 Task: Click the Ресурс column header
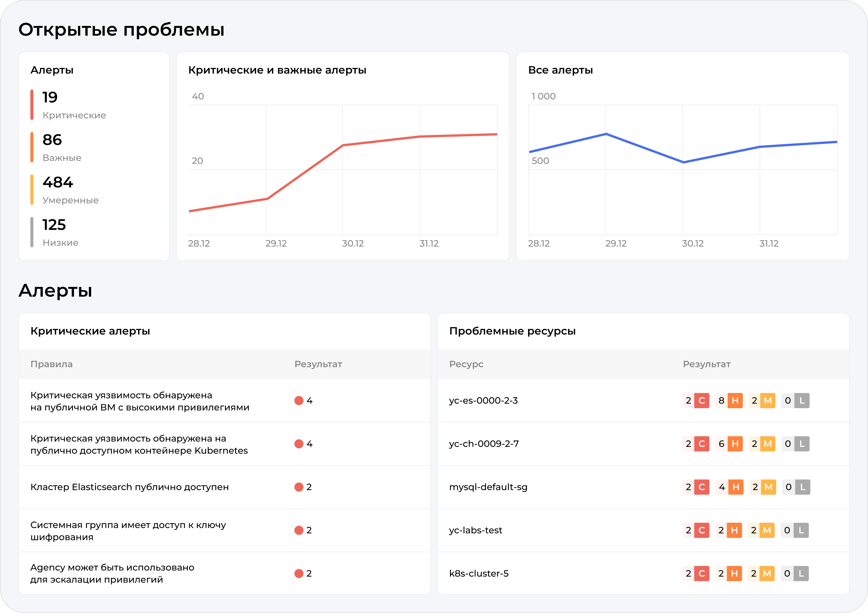[466, 364]
